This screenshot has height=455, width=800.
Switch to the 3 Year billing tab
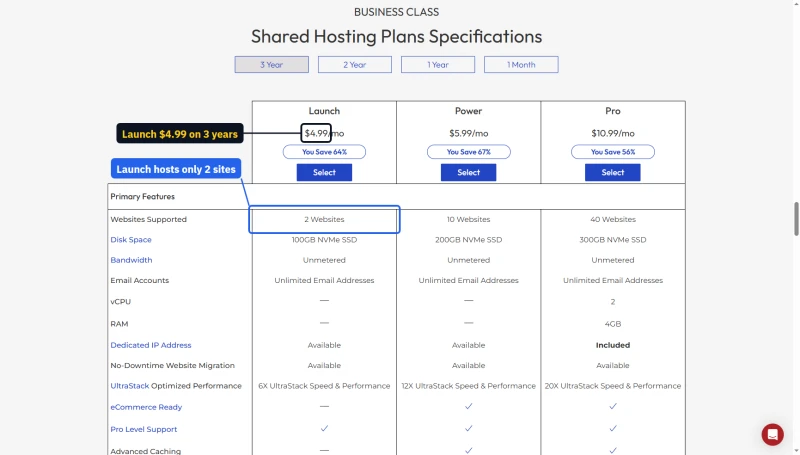[271, 65]
